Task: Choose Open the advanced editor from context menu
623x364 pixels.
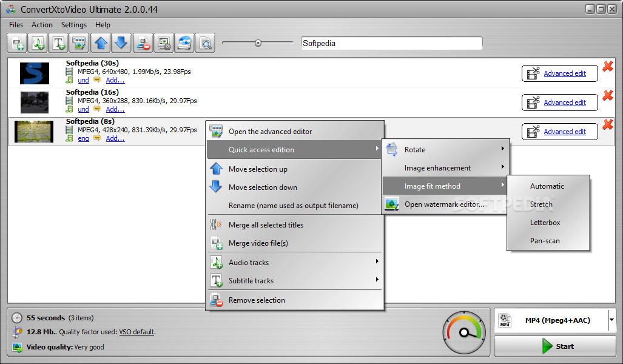Action: [295, 132]
